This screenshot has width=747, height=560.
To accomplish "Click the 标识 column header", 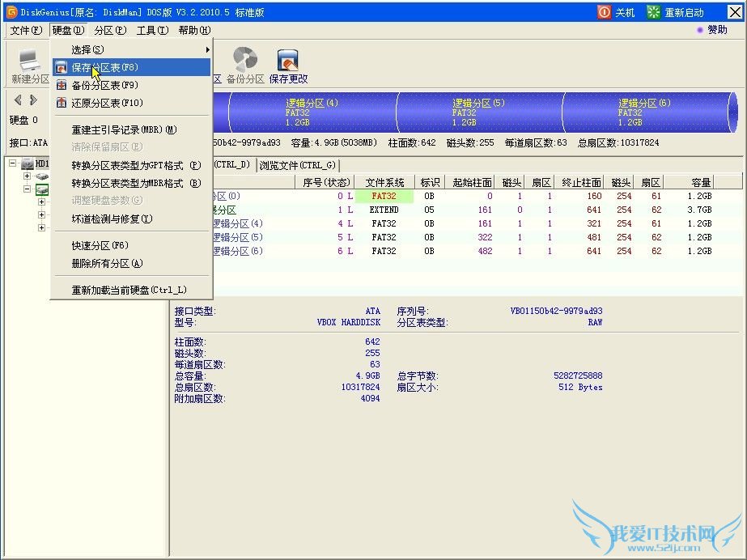I will [x=430, y=182].
